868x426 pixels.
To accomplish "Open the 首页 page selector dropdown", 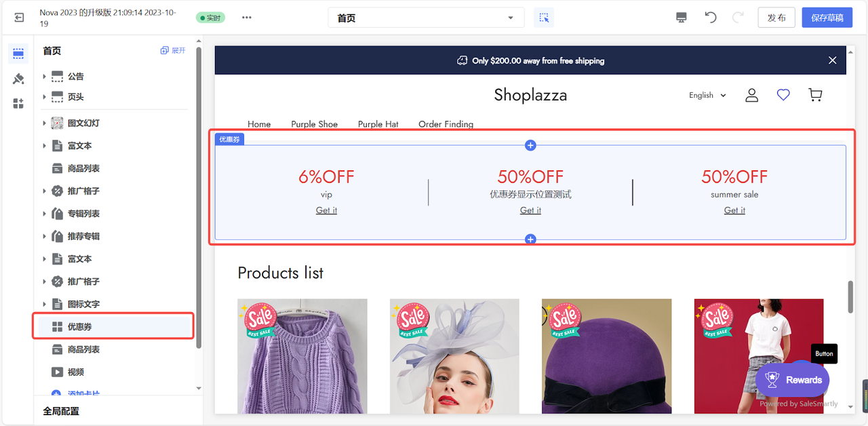I will pos(425,17).
